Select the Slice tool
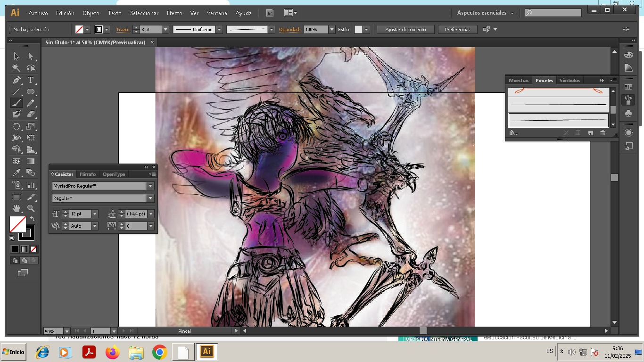 point(31,197)
